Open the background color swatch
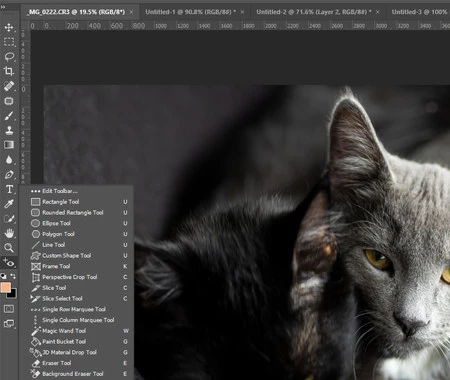The width and height of the screenshot is (450, 380). click(13, 294)
